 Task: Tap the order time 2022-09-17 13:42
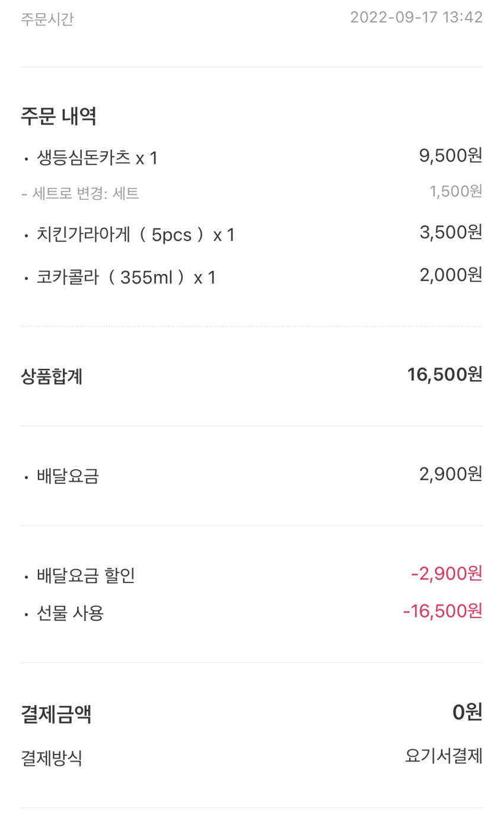416,17
